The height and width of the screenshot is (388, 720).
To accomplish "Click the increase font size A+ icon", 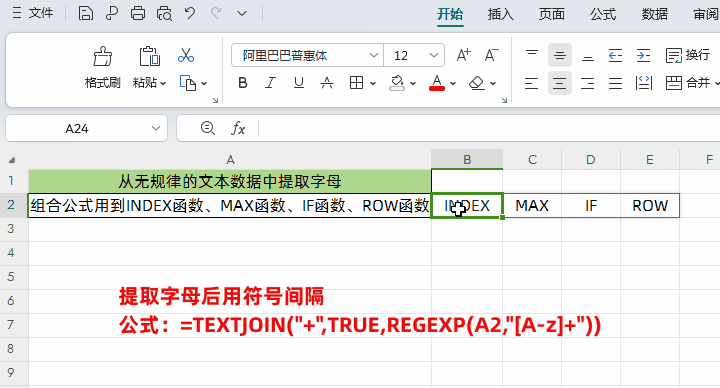I will [463, 56].
